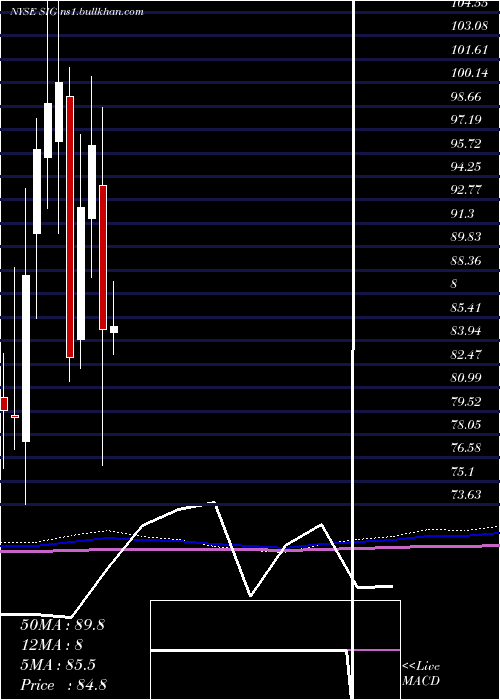Click the 88.36 price label
This screenshot has height=700, width=500.
[466, 260]
